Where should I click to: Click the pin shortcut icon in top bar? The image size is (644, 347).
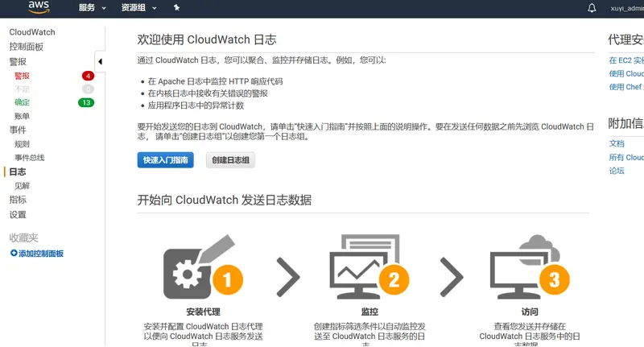pyautogui.click(x=176, y=7)
